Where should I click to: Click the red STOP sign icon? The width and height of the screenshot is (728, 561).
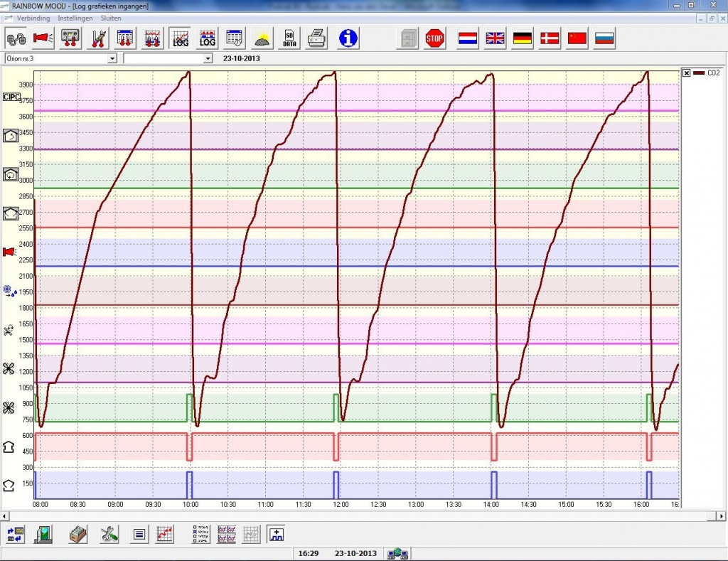(434, 38)
